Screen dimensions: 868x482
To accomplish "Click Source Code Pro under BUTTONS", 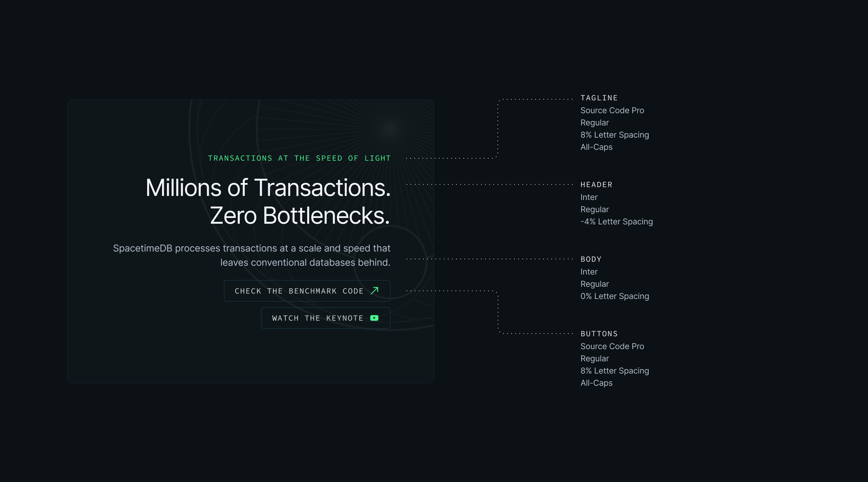I will (x=612, y=346).
